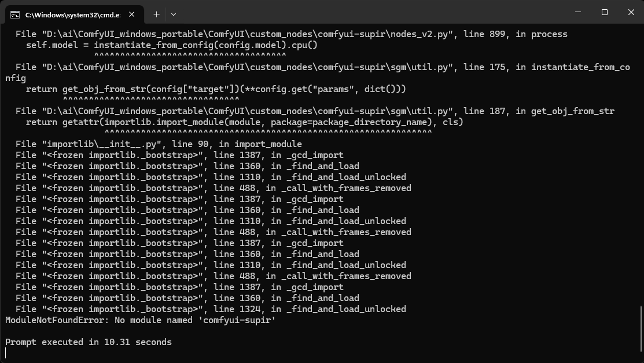This screenshot has height=363, width=644.
Task: Click the vertical scrollbar thumb
Action: pos(641,331)
